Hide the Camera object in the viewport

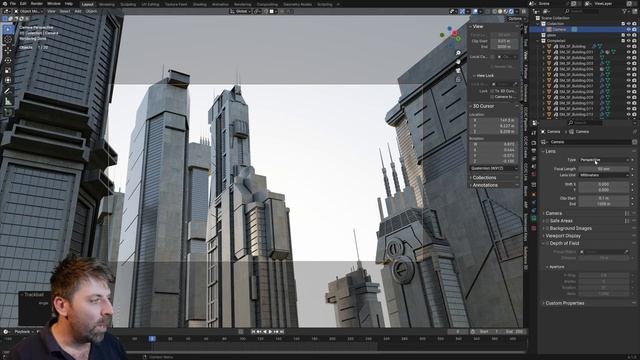click(x=629, y=29)
